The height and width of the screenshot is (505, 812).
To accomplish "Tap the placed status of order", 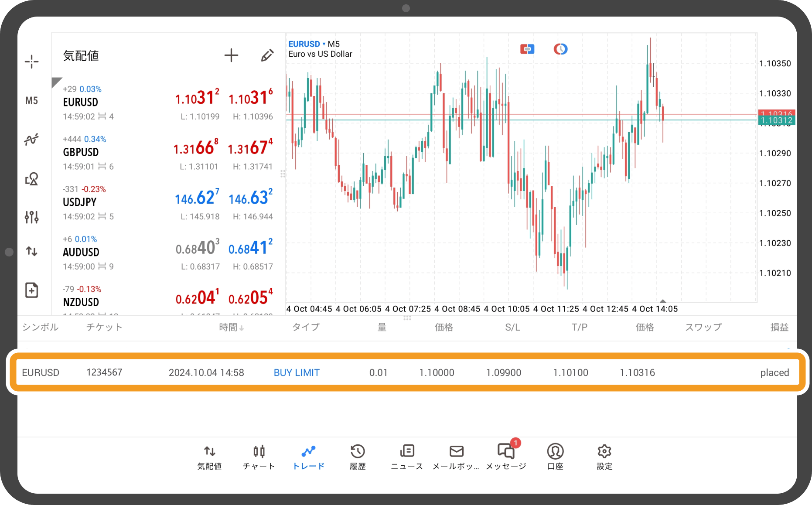I will pyautogui.click(x=774, y=372).
